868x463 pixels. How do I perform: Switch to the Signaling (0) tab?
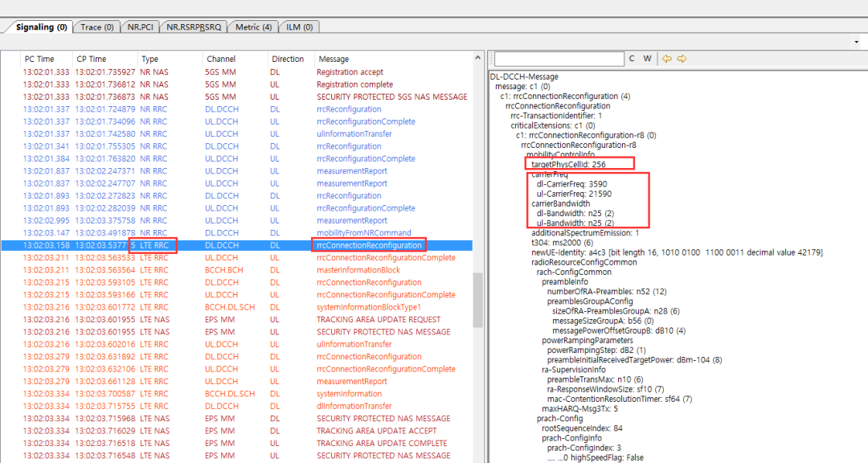[42, 27]
